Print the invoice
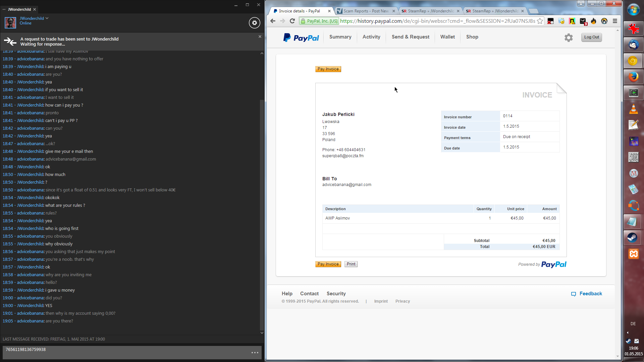The height and width of the screenshot is (362, 644). 351,264
